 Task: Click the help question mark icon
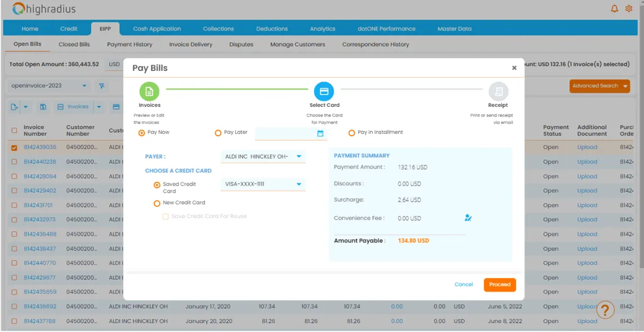[605, 310]
